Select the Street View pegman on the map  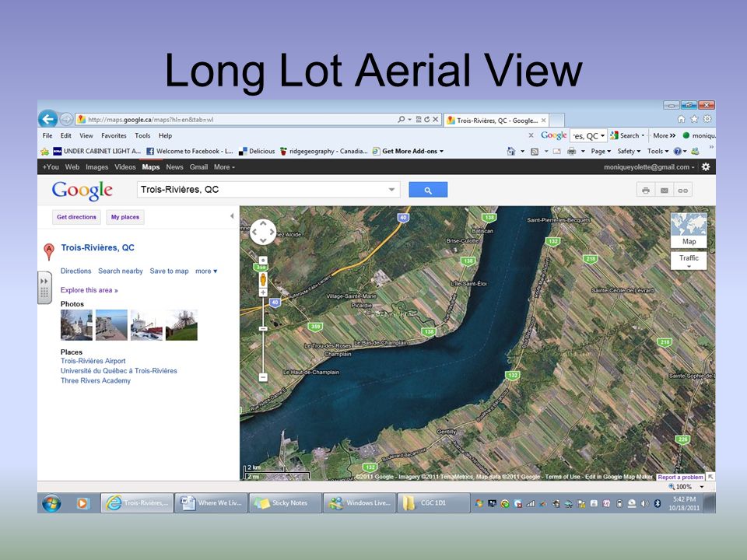[262, 279]
